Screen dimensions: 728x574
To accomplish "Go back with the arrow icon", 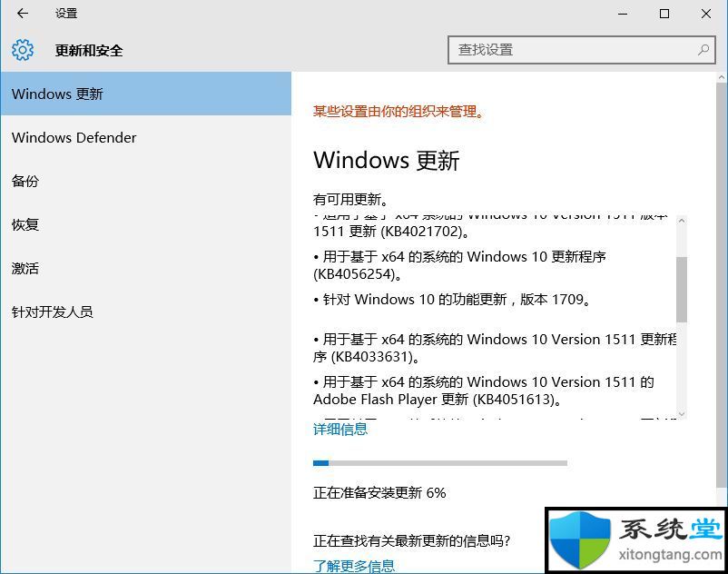I will [x=23, y=14].
